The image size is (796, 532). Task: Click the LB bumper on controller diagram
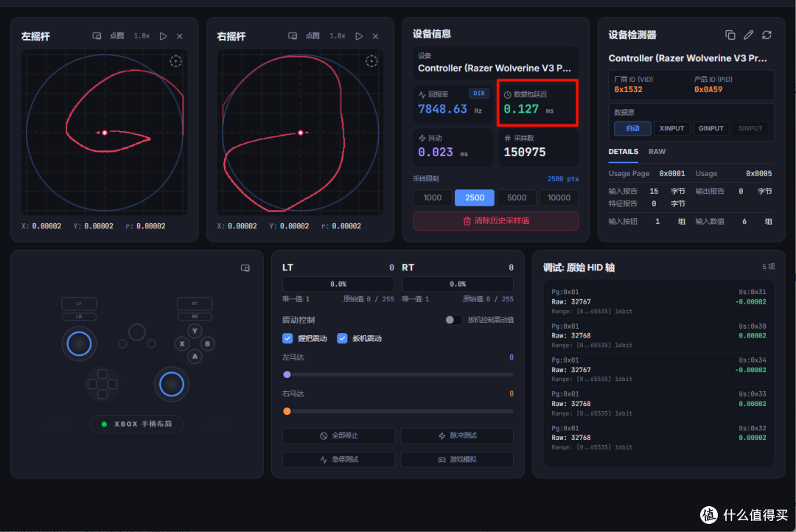[79, 316]
